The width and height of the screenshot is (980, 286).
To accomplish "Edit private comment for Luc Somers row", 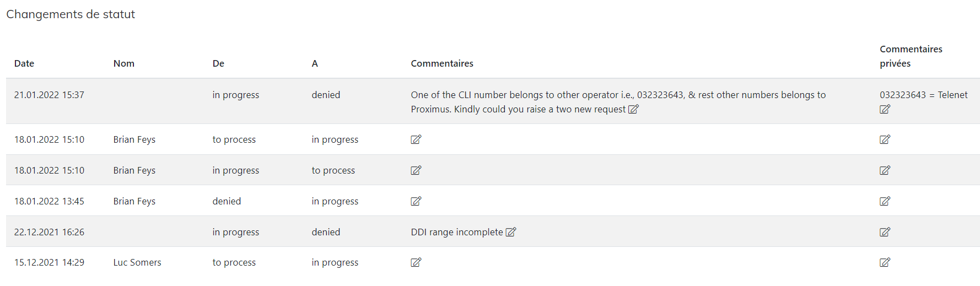I will point(885,262).
